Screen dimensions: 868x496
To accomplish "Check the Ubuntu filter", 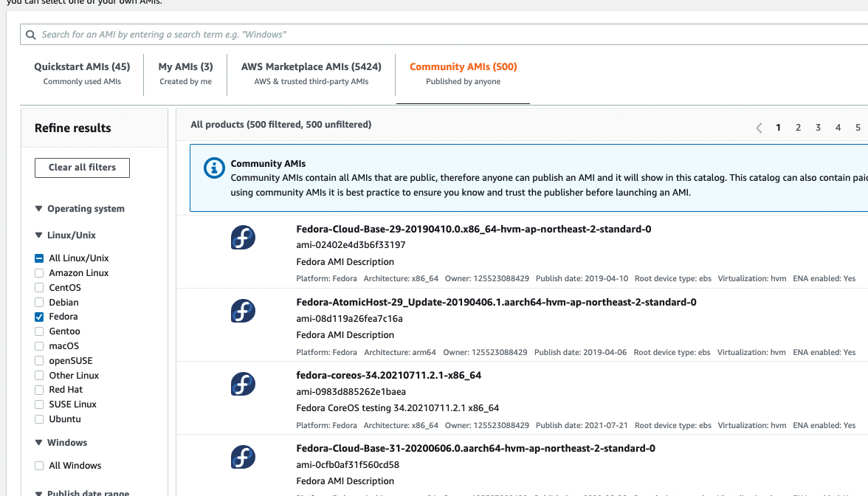I will point(38,419).
